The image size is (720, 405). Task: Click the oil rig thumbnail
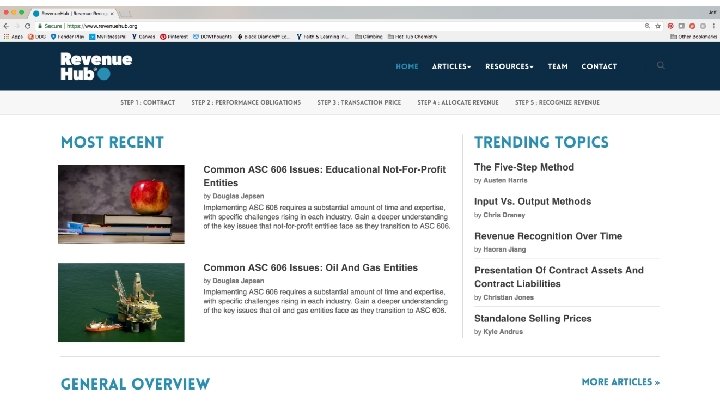pos(121,302)
